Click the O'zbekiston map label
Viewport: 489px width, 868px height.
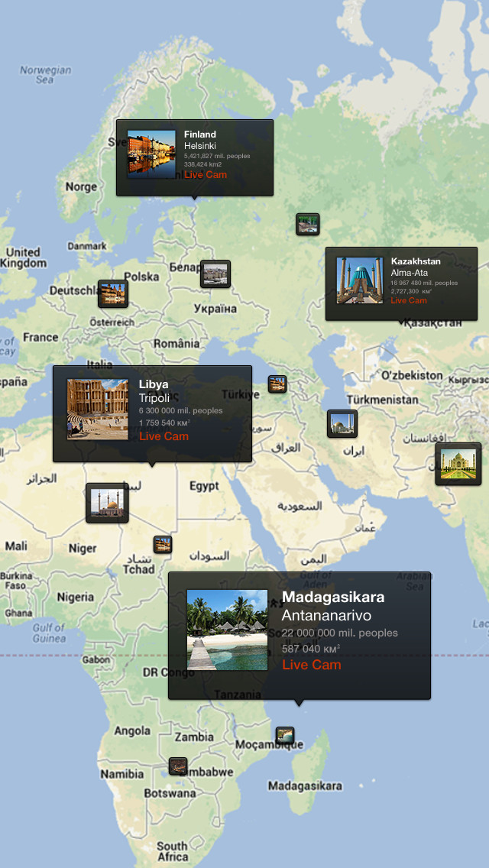coord(412,375)
